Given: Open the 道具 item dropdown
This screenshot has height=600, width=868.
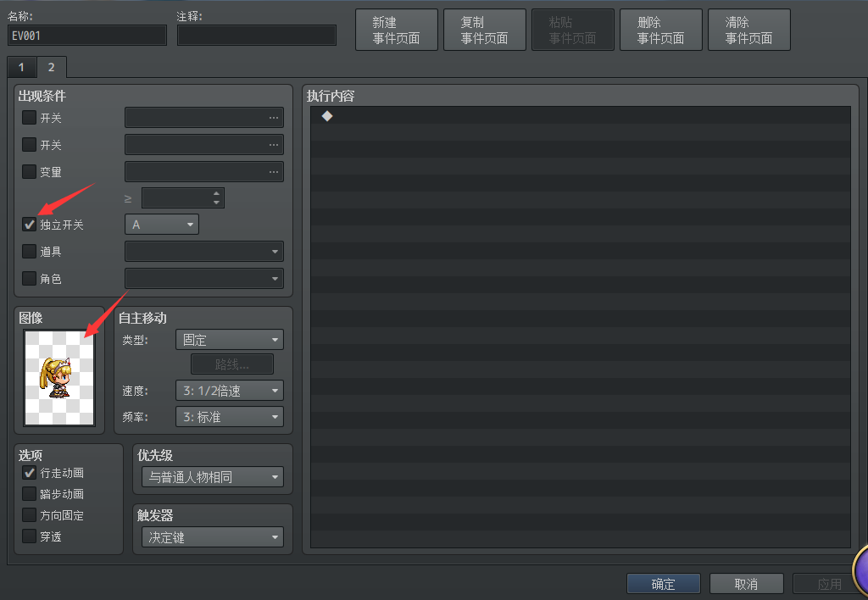Looking at the screenshot, I should coord(204,252).
